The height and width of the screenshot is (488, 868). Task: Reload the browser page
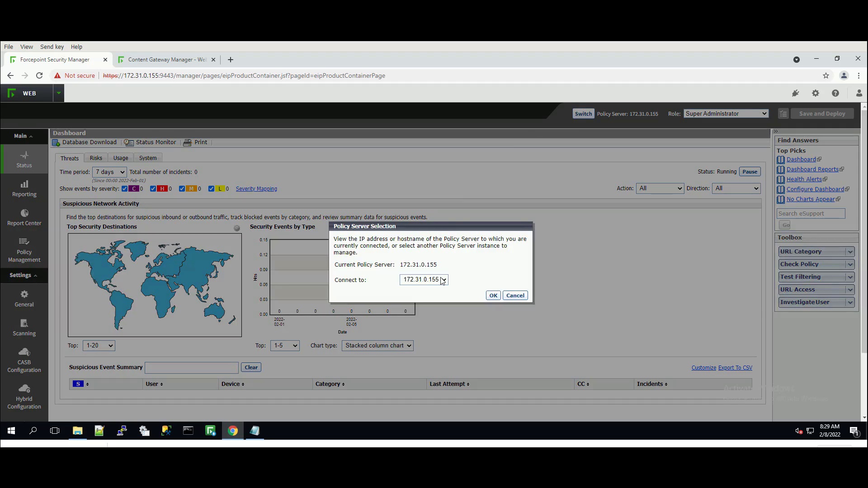(39, 75)
